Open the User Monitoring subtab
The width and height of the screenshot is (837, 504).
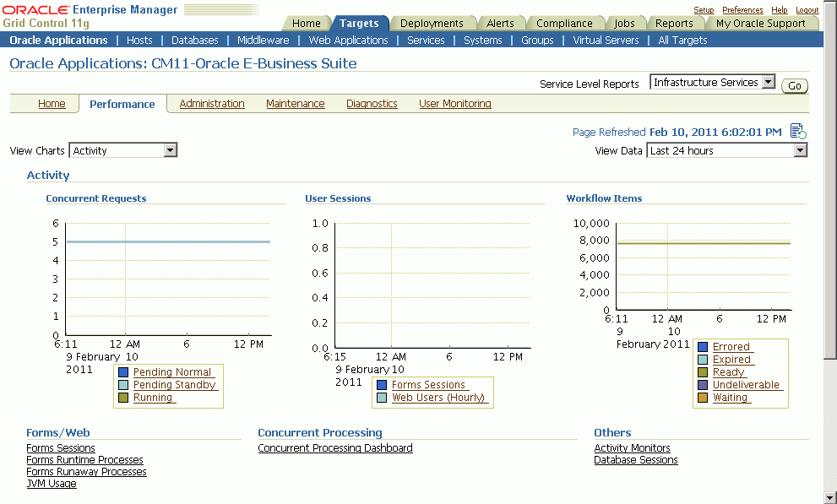click(x=454, y=104)
